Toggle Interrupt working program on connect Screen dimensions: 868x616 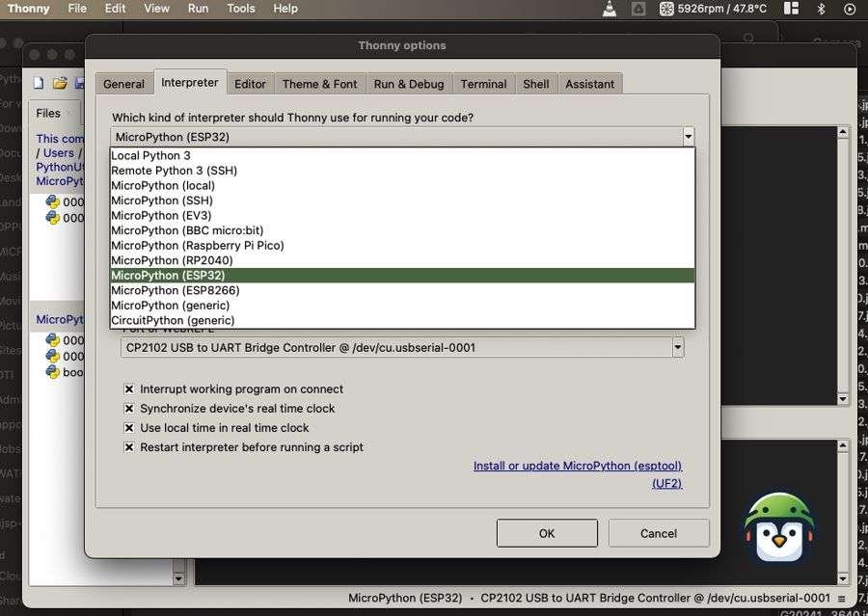(129, 389)
